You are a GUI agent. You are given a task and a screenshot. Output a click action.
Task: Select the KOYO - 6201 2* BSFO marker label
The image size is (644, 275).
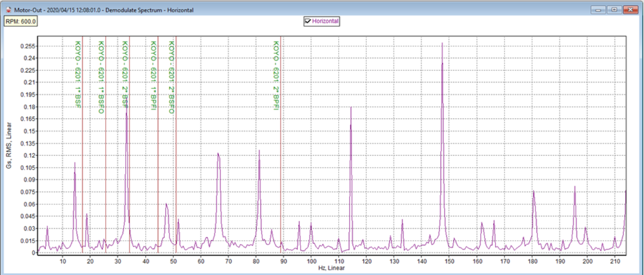click(x=171, y=77)
